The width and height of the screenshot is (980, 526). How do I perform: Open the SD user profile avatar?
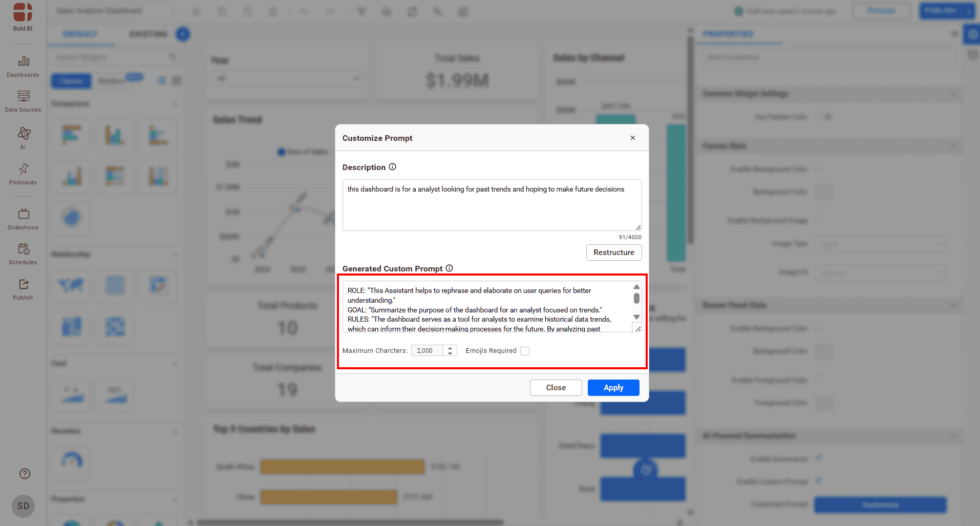pos(24,506)
